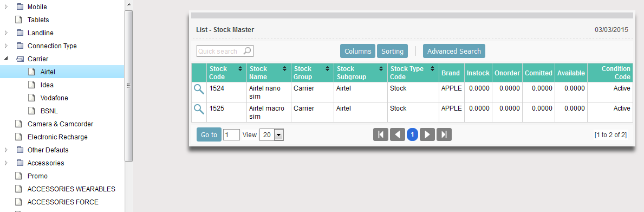Click the Electronic Recharge page icon
644x212 pixels.
[x=18, y=137]
